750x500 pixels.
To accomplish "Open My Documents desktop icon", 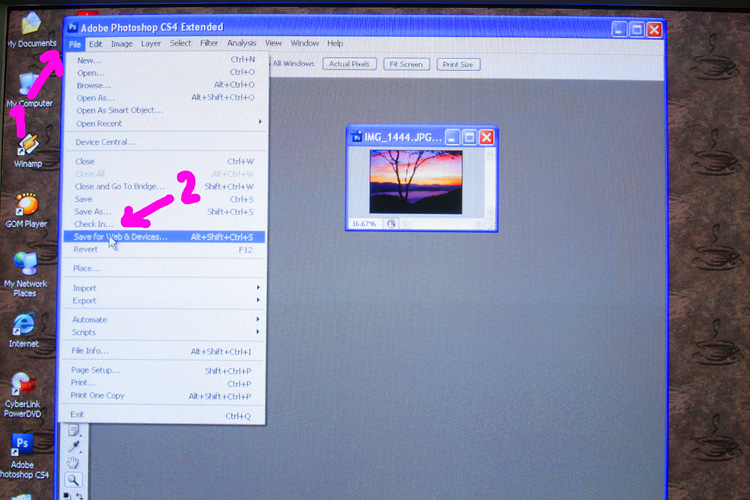I will [32, 30].
